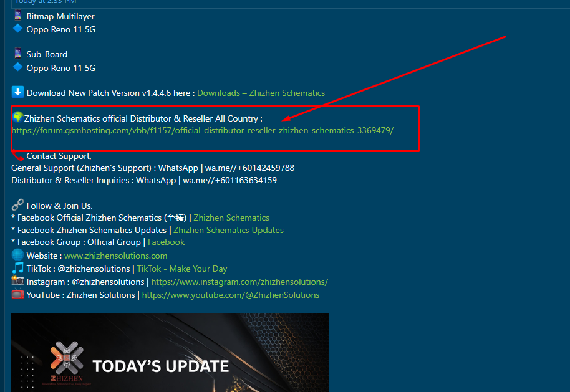Click 'Download New Patch Version v1.4.4.6 here' text

(x=109, y=93)
